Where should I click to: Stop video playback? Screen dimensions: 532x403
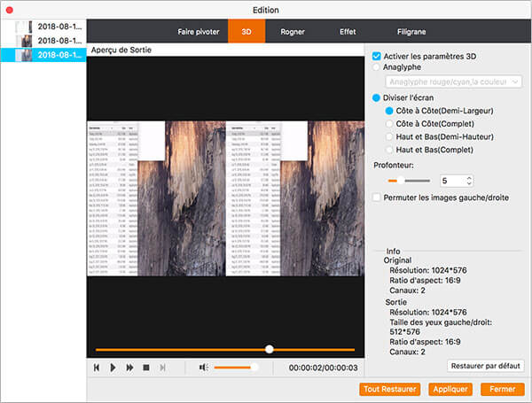point(145,367)
